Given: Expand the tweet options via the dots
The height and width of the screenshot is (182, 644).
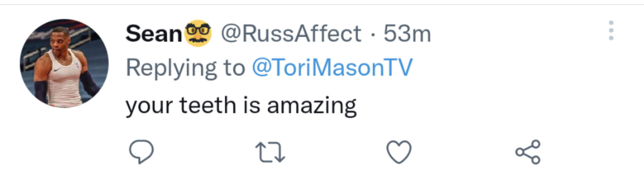Looking at the screenshot, I should [611, 30].
